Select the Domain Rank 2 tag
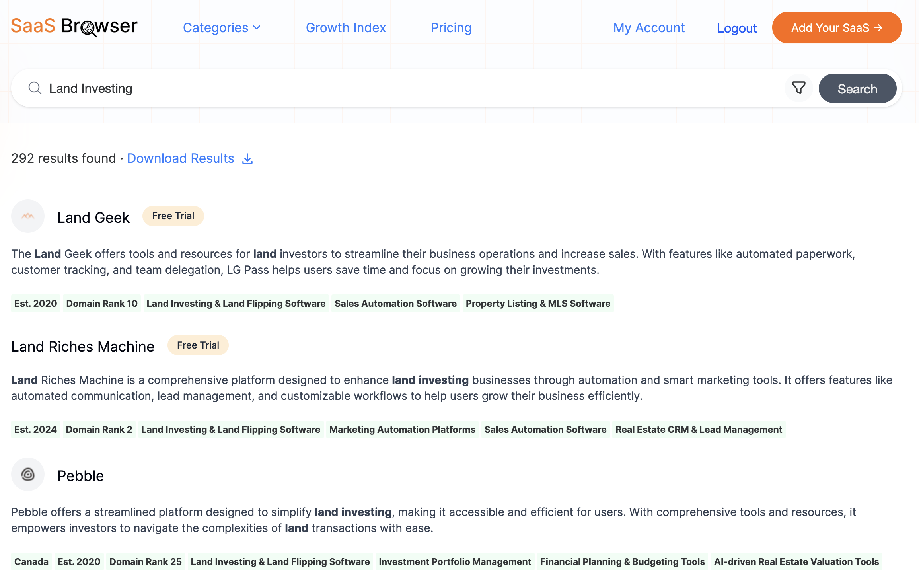Viewport: 919px width, 588px height. pyautogui.click(x=99, y=430)
